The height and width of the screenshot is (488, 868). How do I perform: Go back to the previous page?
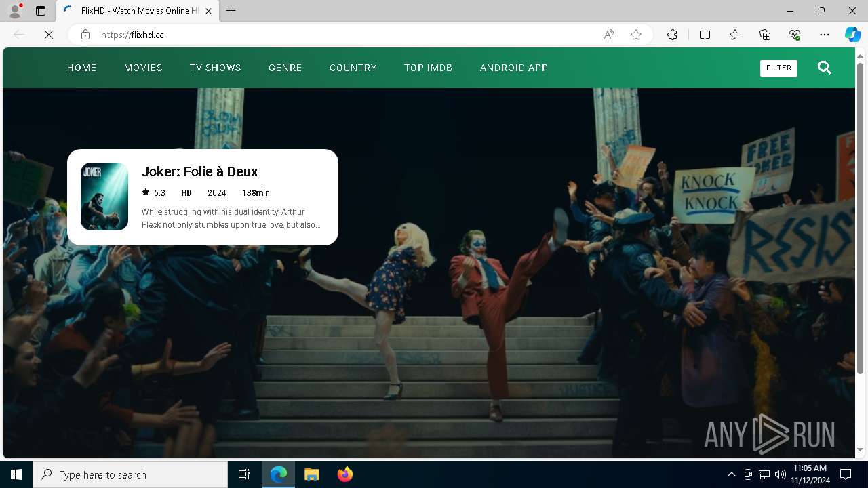pos(19,35)
